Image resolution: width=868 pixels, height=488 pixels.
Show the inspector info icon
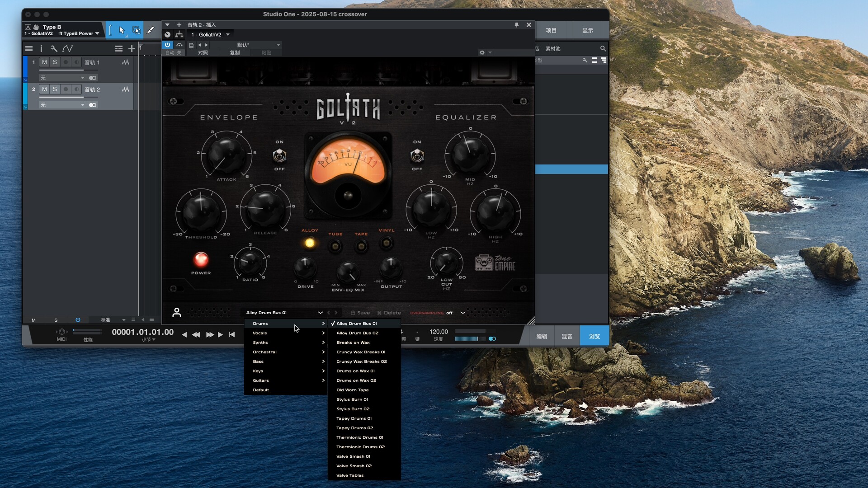(41, 48)
